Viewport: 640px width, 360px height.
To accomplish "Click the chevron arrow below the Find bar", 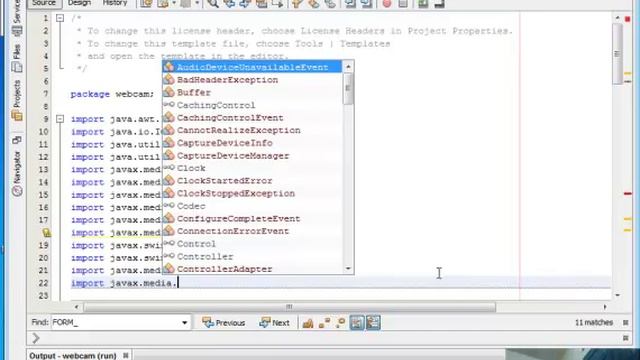I will pyautogui.click(x=36, y=338).
